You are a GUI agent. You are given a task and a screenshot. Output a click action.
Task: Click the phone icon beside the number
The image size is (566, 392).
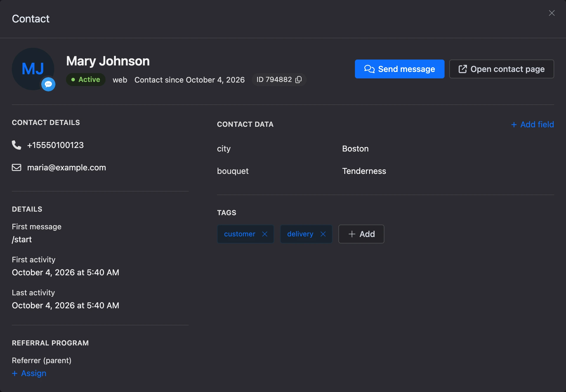click(17, 145)
